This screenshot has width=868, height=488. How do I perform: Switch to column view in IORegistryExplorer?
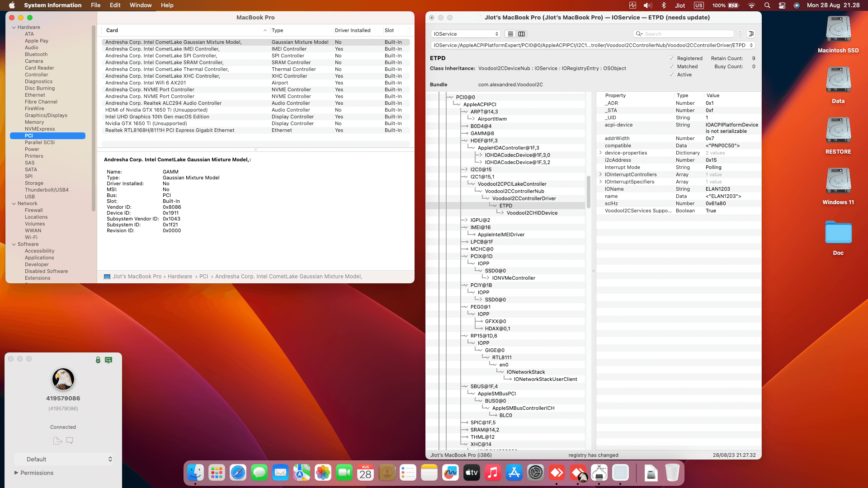point(522,34)
